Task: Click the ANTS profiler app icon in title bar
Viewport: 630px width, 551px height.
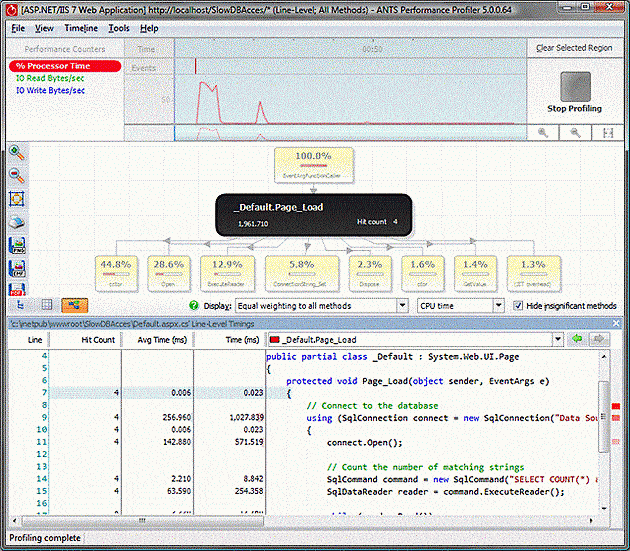Action: coord(12,9)
